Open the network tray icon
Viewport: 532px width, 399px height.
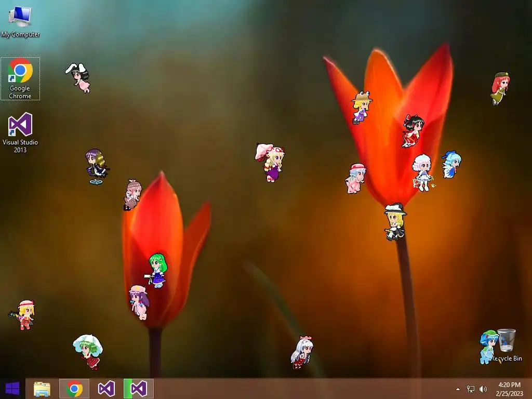tap(471, 389)
